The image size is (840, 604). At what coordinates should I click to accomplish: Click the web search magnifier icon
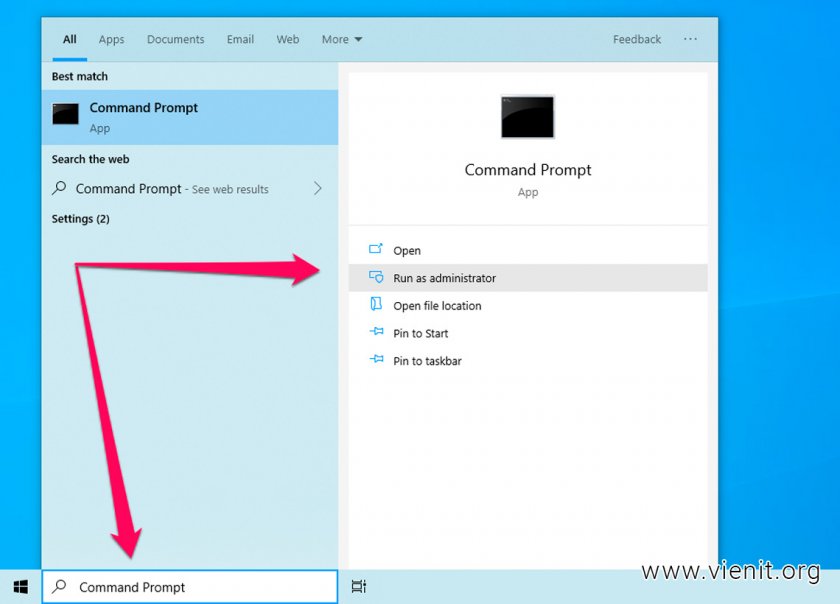tap(60, 188)
